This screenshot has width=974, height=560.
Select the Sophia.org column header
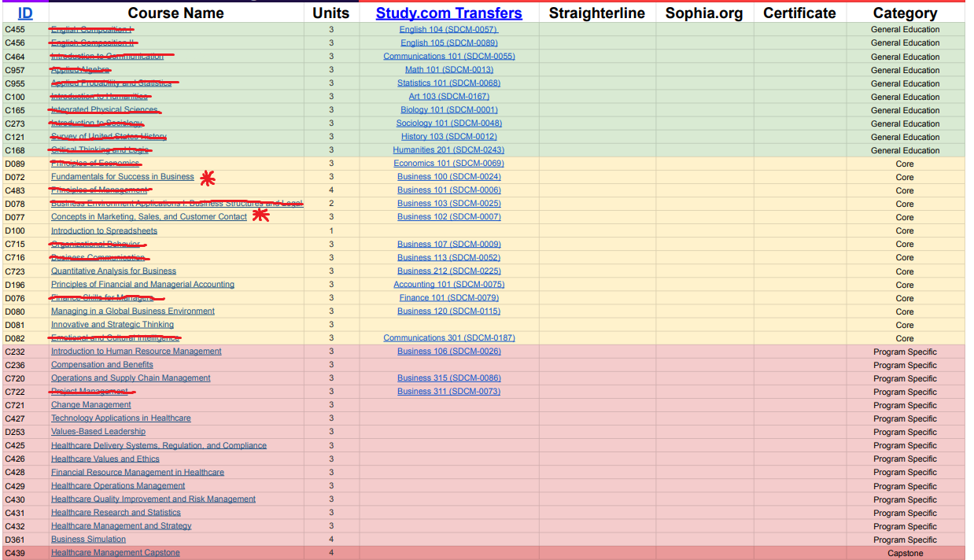coord(704,13)
